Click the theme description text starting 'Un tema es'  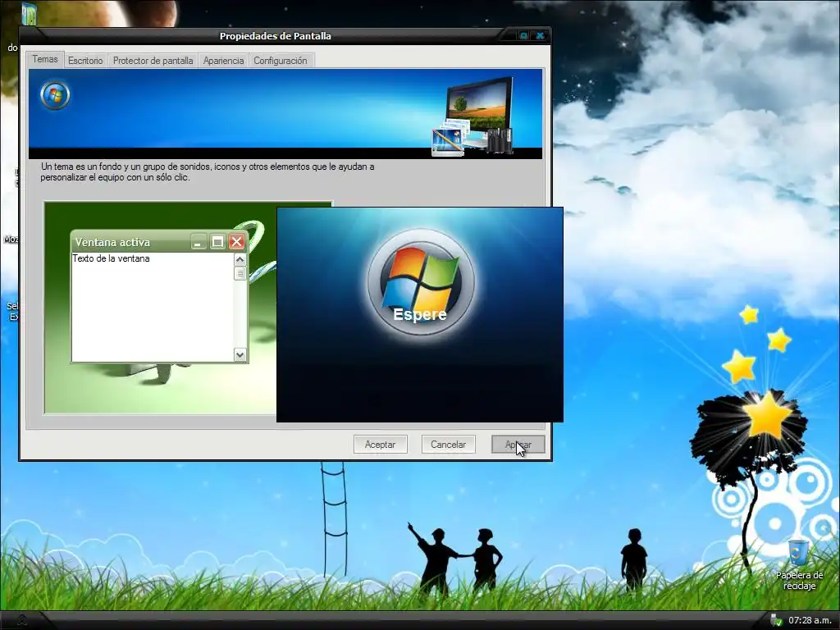[208, 172]
